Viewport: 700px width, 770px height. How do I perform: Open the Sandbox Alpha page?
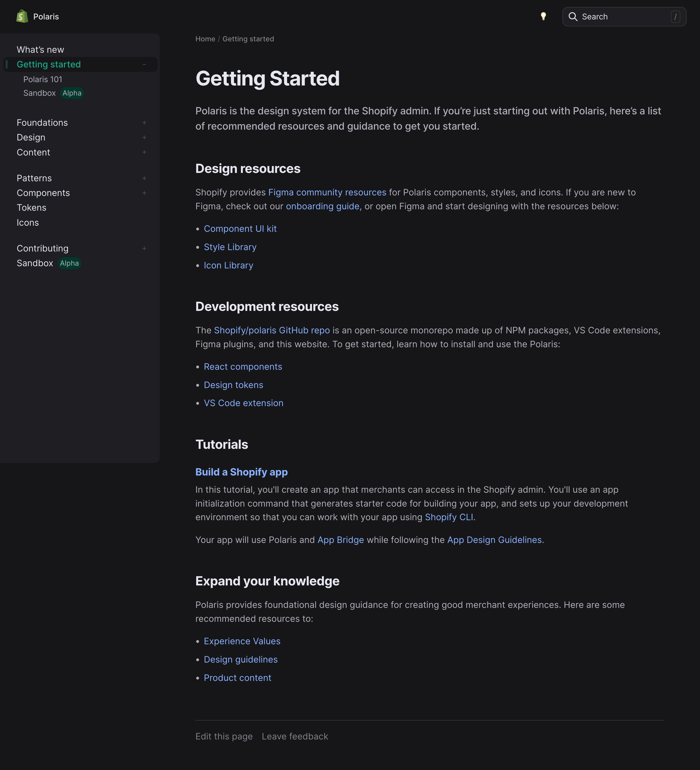pos(39,93)
